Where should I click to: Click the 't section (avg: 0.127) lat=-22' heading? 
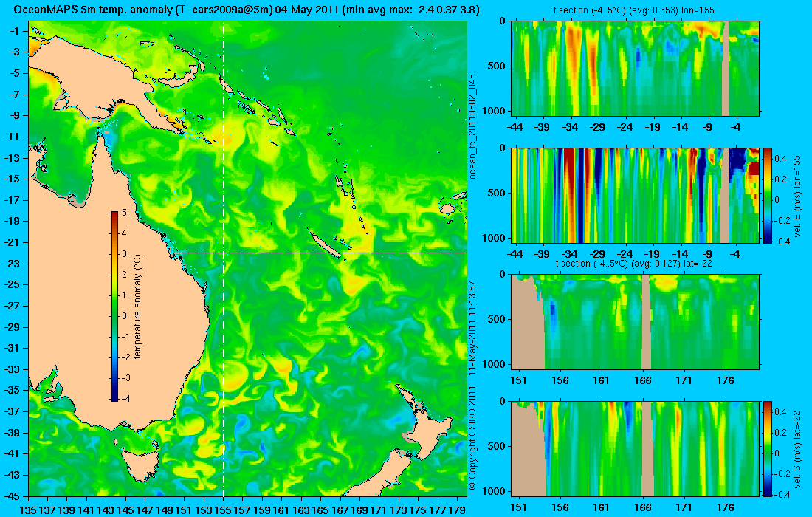pyautogui.click(x=636, y=264)
